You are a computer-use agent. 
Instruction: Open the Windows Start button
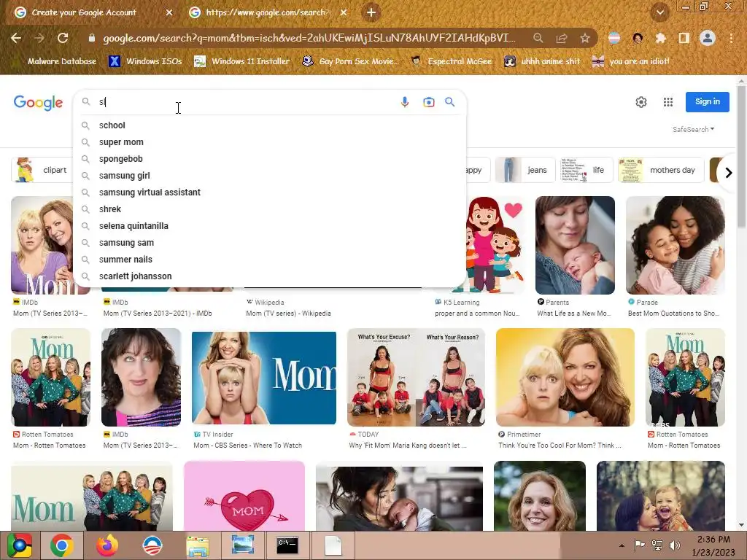[x=20, y=545]
